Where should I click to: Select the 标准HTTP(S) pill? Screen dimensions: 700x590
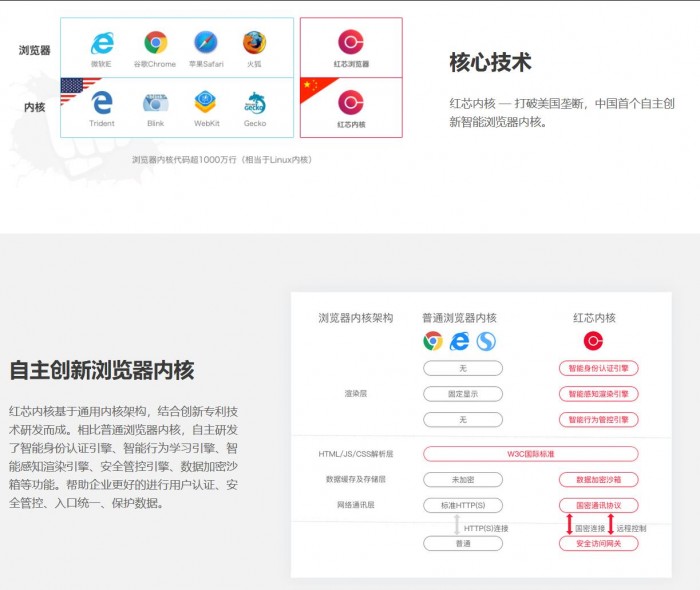click(x=463, y=505)
